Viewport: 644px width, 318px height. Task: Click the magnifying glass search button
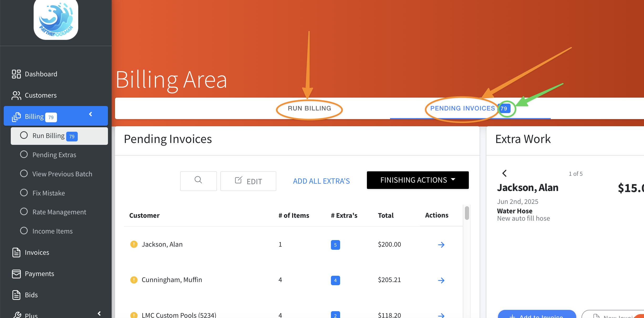[198, 181]
